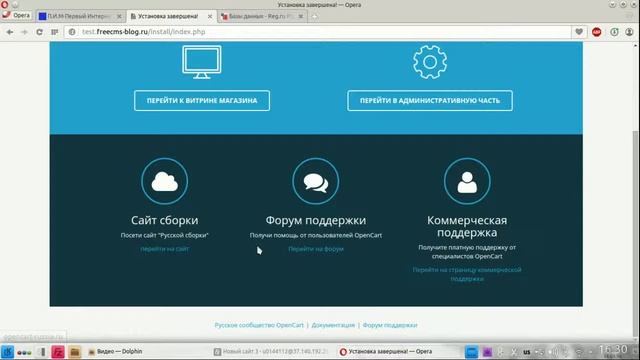Viewport: 640px width, 360px height.
Task: Bookmark page with the heart icon
Action: point(579,32)
